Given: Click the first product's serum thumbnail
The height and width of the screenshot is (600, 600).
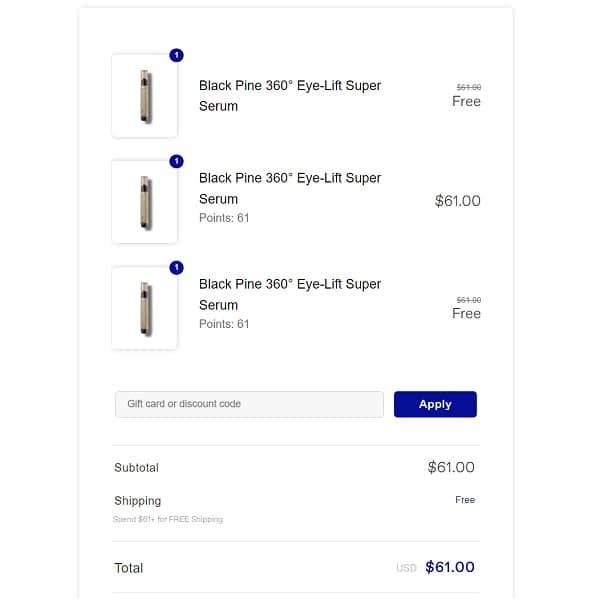Looking at the screenshot, I should pos(145,96).
